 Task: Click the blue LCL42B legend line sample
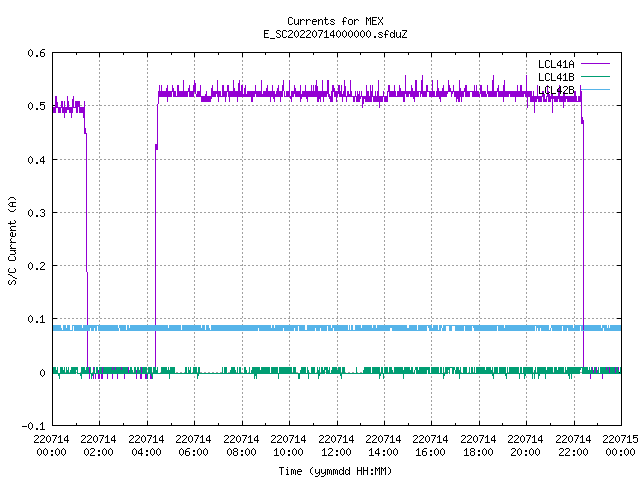pyautogui.click(x=595, y=89)
